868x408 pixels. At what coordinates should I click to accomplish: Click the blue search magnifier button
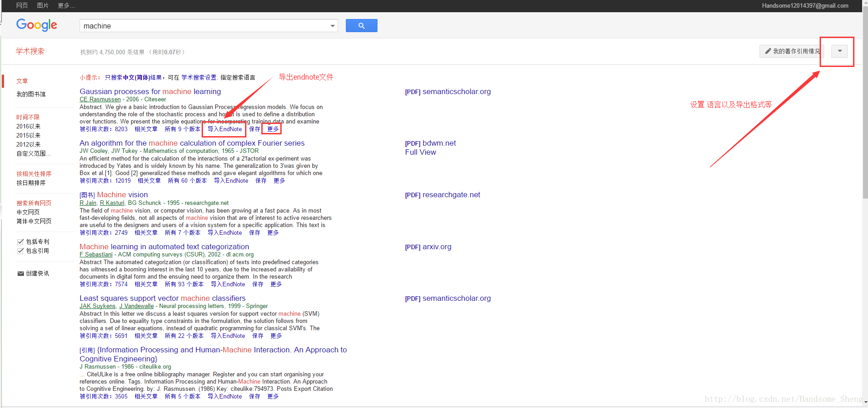tap(361, 26)
